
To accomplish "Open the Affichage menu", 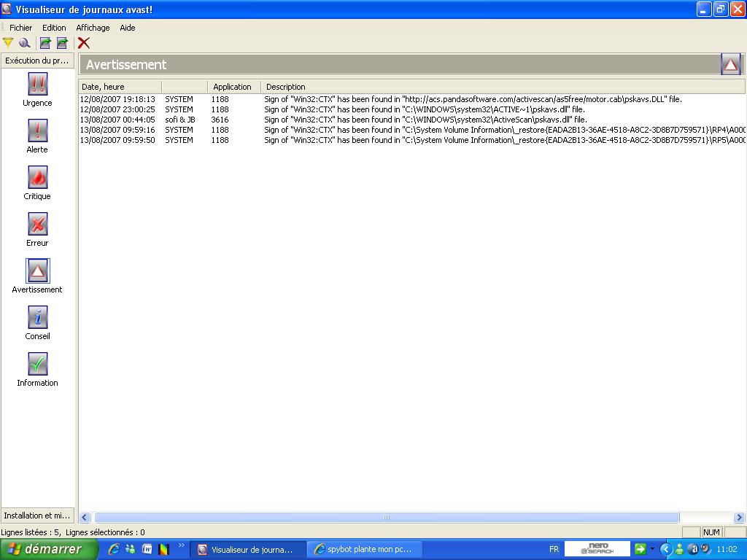I will (x=93, y=28).
